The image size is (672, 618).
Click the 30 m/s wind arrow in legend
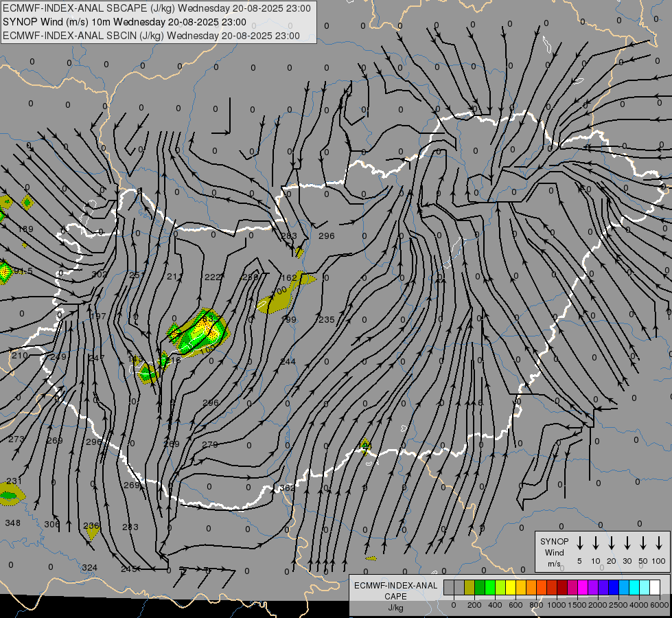(x=627, y=543)
